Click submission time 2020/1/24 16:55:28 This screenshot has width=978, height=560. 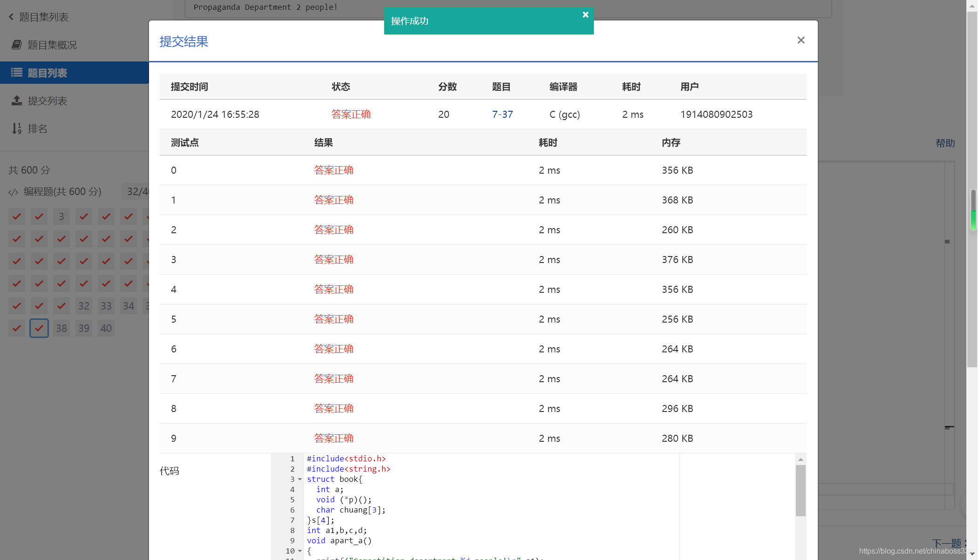(x=215, y=115)
